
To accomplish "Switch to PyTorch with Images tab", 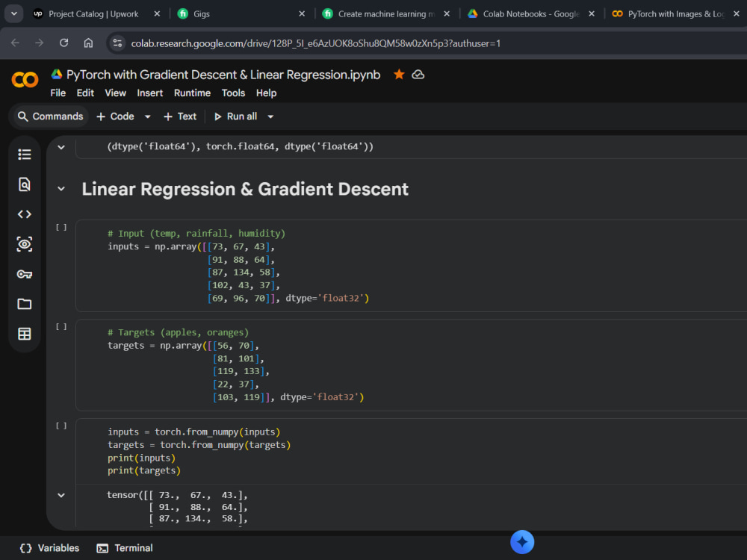I will click(675, 13).
